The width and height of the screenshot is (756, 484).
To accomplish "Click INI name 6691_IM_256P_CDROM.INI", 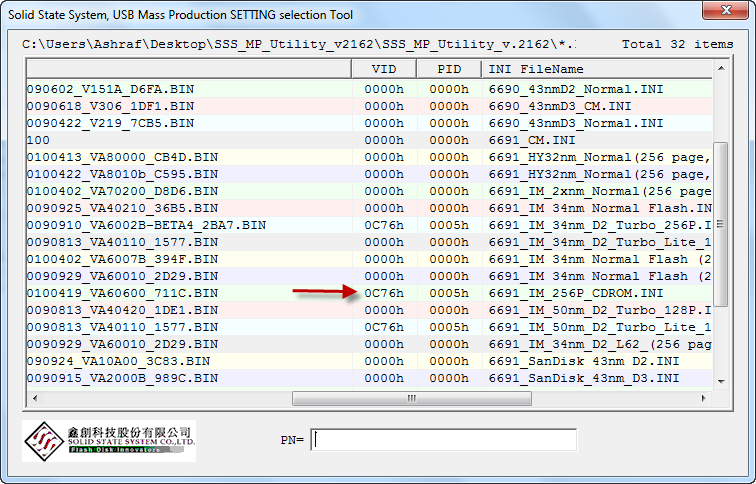I will pos(576,293).
